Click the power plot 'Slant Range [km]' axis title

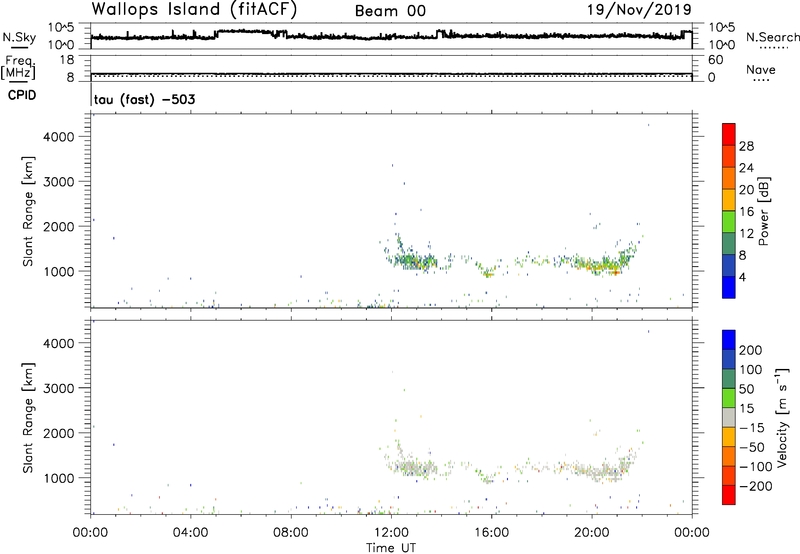(28, 211)
